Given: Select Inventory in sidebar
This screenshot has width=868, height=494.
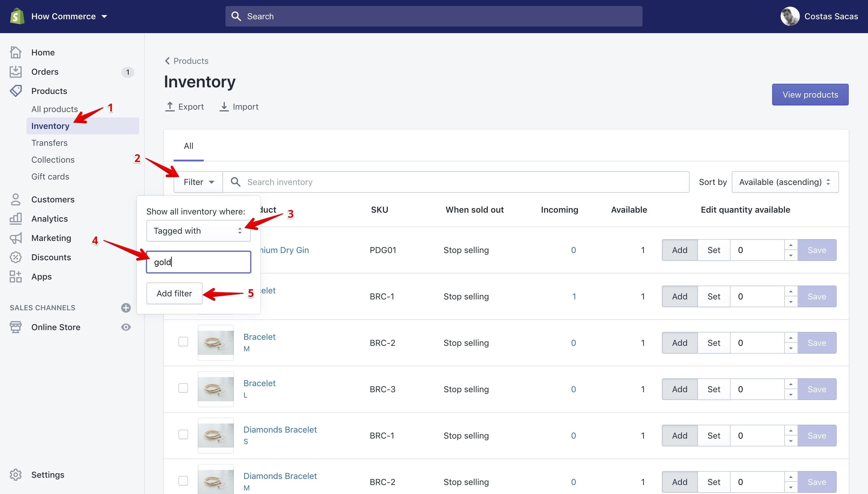Looking at the screenshot, I should click(83, 126).
